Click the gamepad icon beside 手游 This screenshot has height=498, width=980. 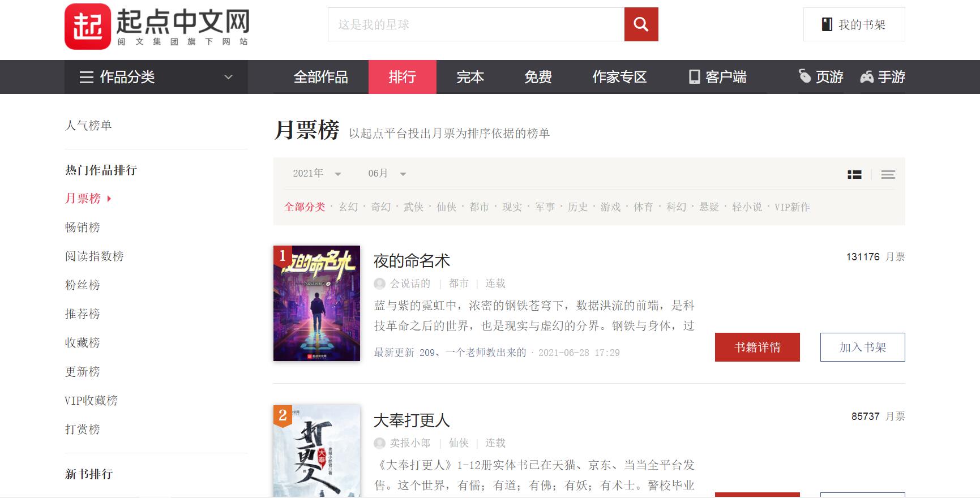point(867,77)
